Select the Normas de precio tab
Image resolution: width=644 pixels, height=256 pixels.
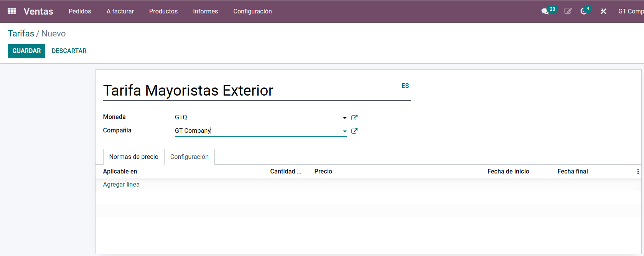click(133, 157)
